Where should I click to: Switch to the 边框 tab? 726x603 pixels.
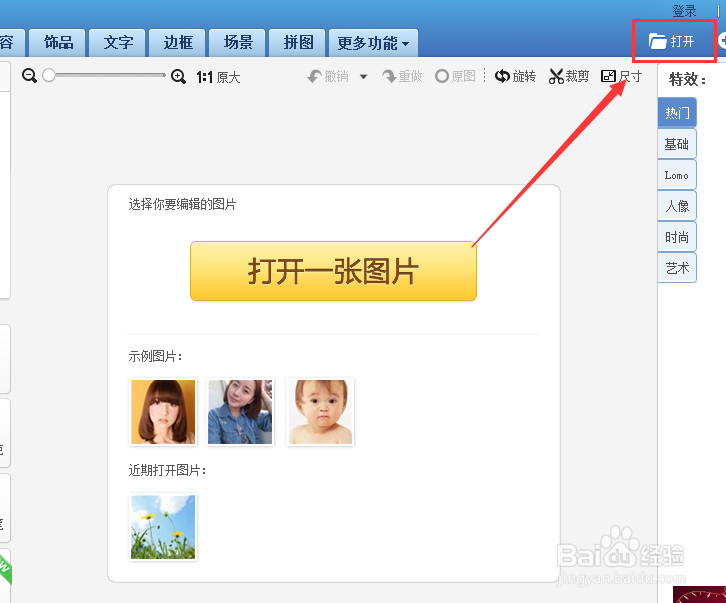pyautogui.click(x=177, y=43)
